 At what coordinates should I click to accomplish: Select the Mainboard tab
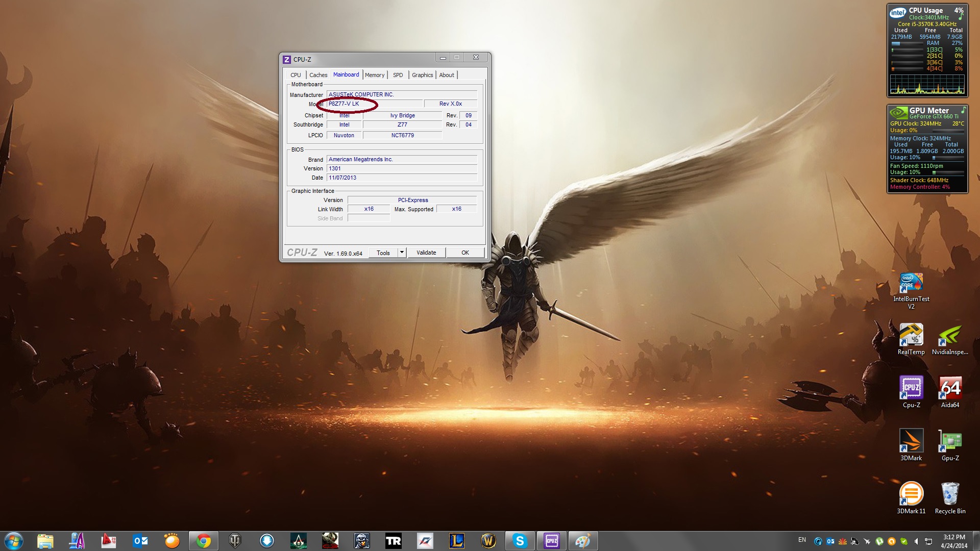coord(346,74)
